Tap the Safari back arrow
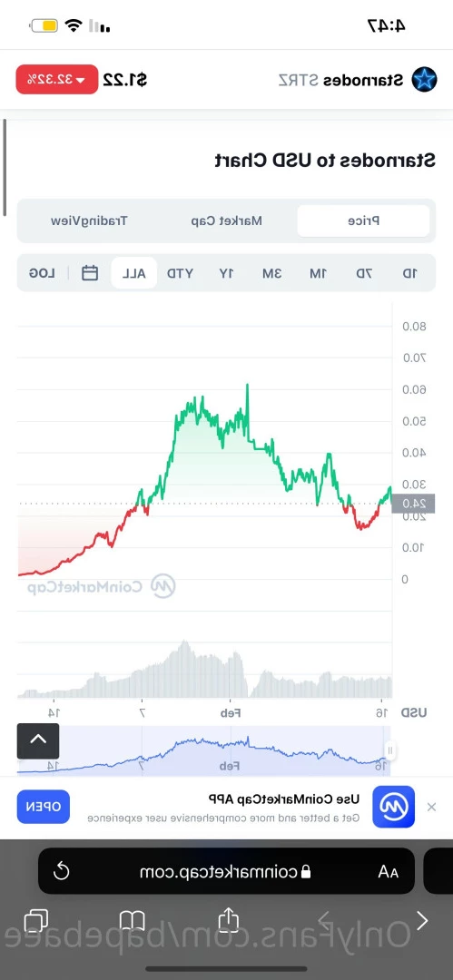The image size is (453, 980). [422, 920]
